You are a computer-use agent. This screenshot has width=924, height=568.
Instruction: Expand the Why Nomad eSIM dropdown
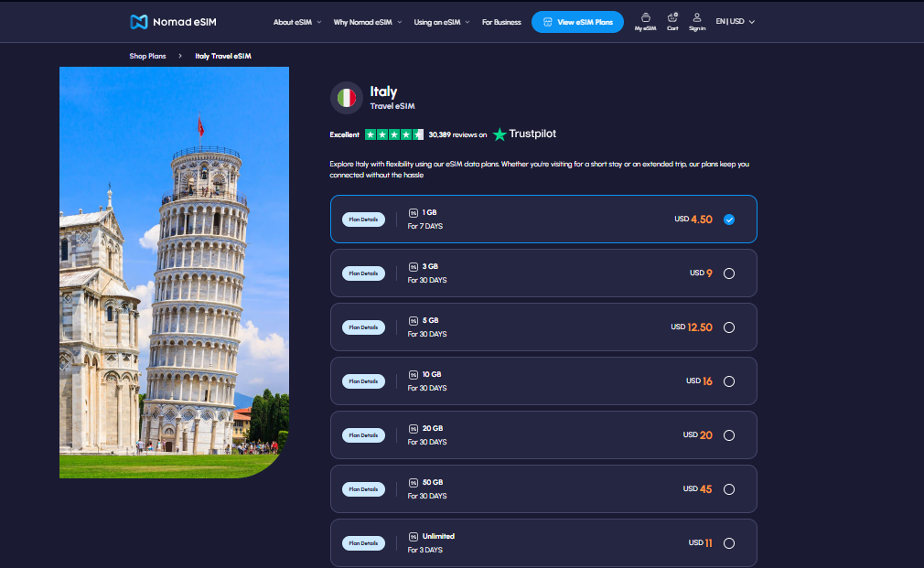(368, 22)
